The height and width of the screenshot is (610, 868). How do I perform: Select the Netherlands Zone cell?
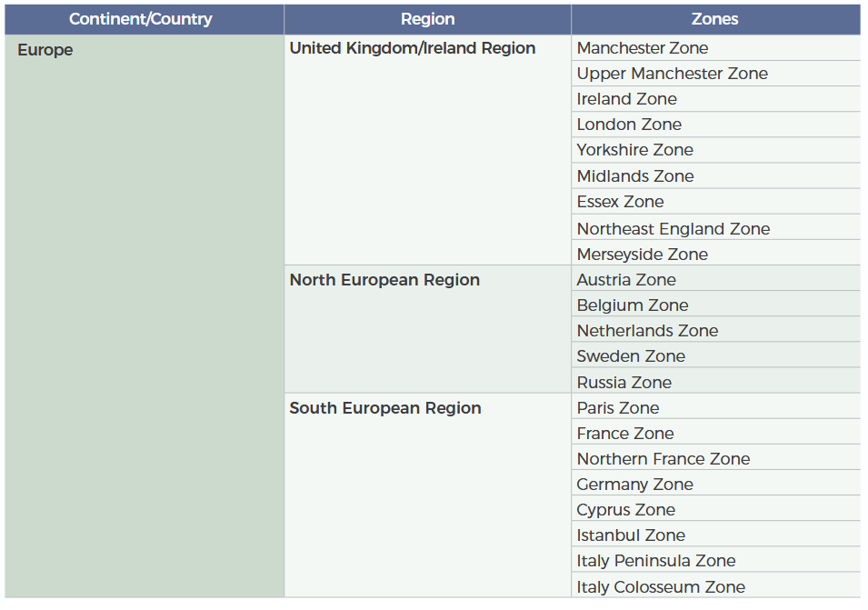click(647, 331)
